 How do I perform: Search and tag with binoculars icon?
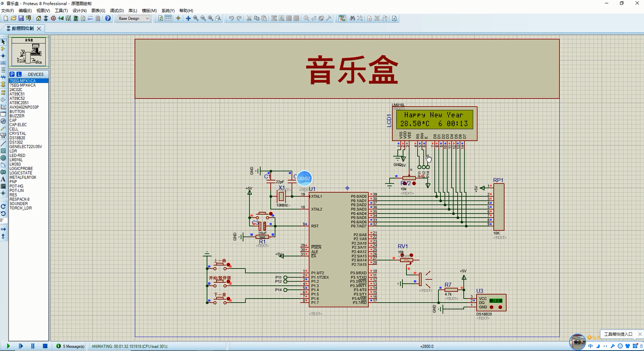point(352,18)
